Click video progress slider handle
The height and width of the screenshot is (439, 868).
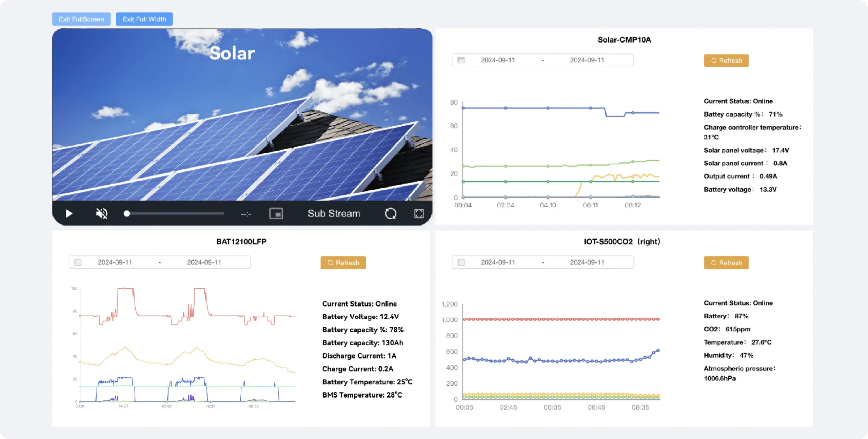pyautogui.click(x=127, y=213)
